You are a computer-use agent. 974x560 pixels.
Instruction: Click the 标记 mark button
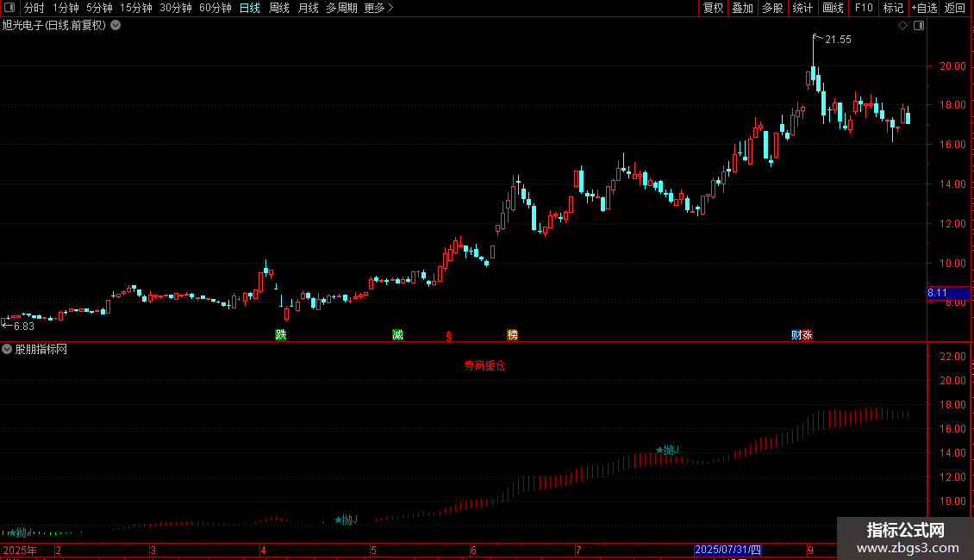[x=893, y=8]
